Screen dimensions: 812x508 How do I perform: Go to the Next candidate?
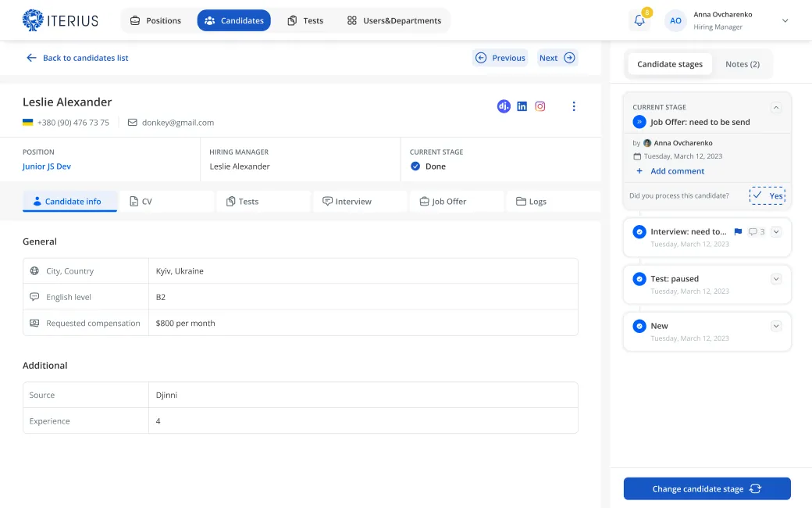557,58
